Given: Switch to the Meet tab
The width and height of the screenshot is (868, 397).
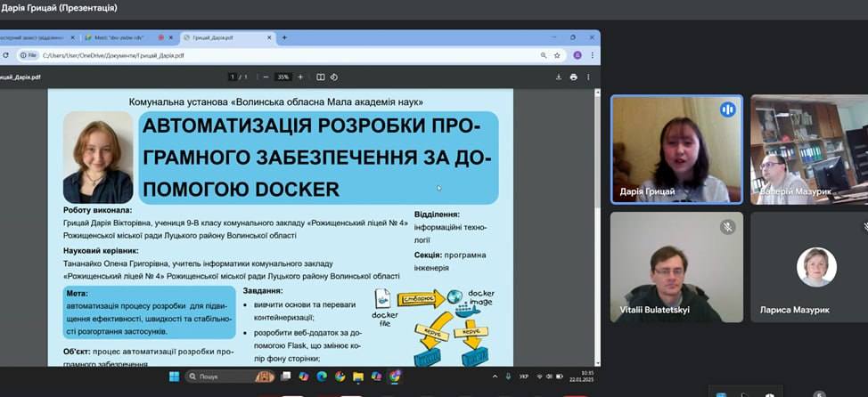Looking at the screenshot, I should pyautogui.click(x=116, y=37).
